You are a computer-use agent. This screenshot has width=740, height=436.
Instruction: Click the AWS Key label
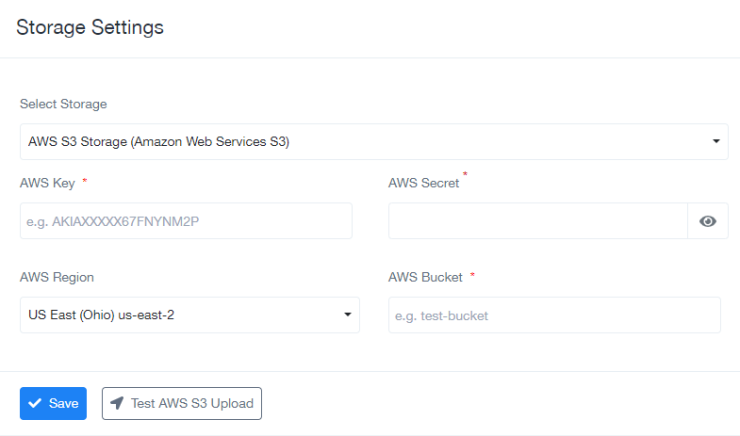pyautogui.click(x=40, y=183)
